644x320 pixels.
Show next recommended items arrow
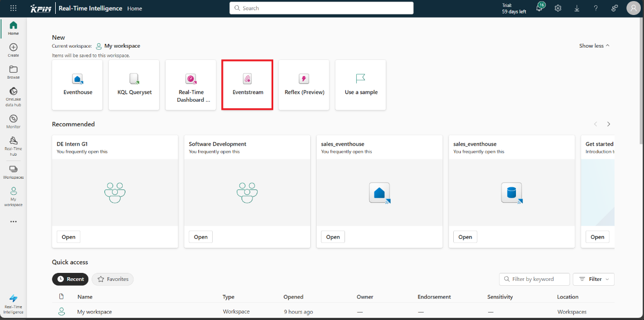[x=609, y=124]
